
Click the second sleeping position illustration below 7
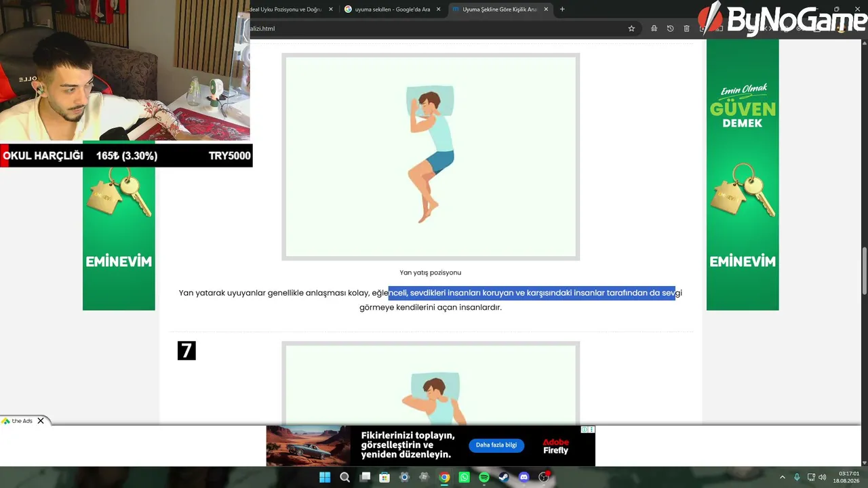point(431,383)
